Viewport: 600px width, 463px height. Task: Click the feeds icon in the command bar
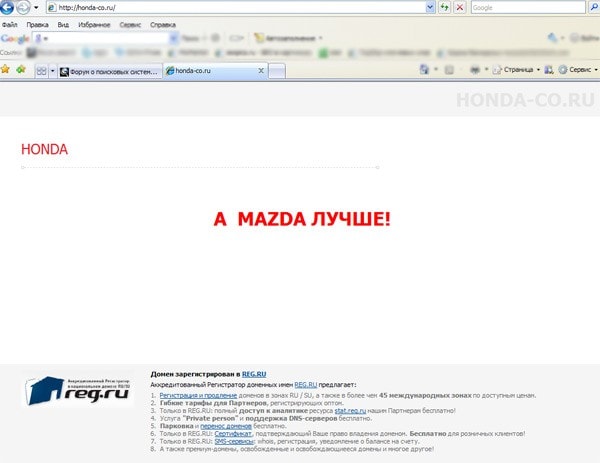[x=449, y=70]
